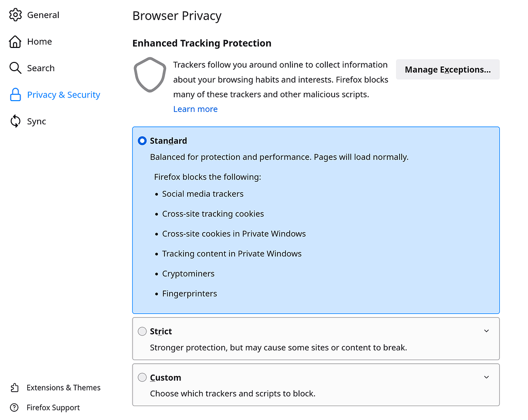
Task: Collapse the Standard protection panel
Action: click(486, 140)
